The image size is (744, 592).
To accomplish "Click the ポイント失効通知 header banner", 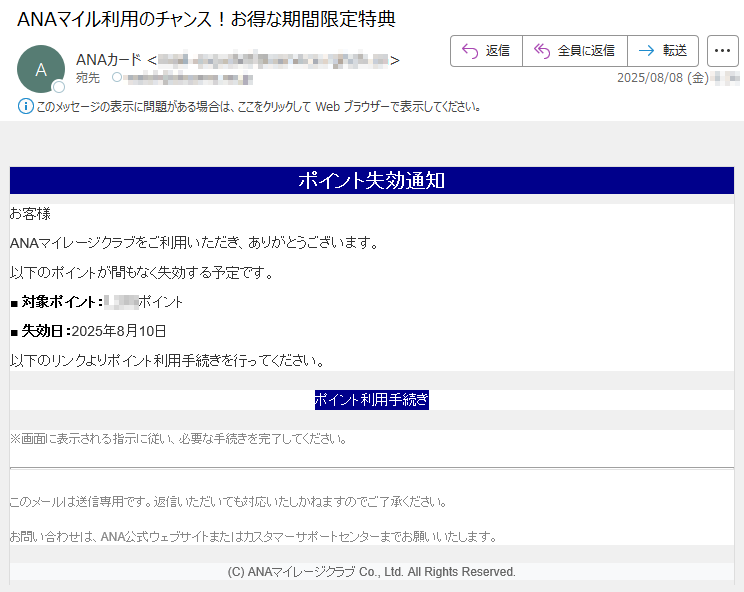I will 372,180.
